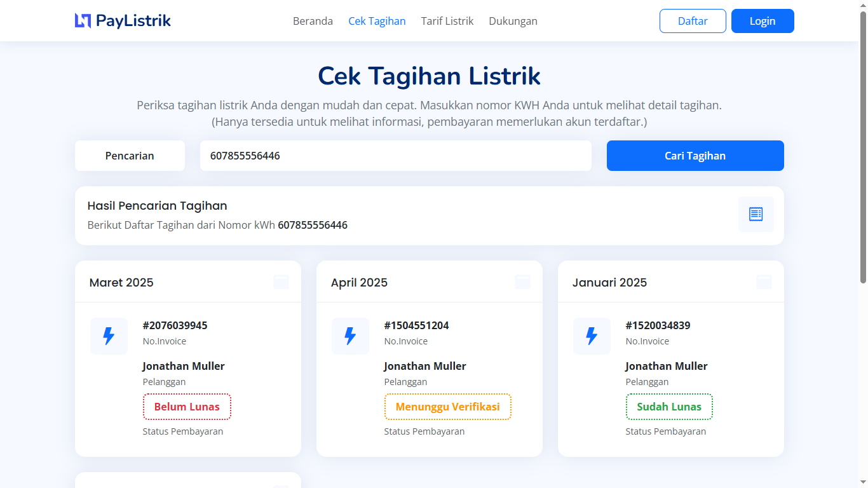Click lightning bolt icon for invoice #2076039945

[109, 336]
